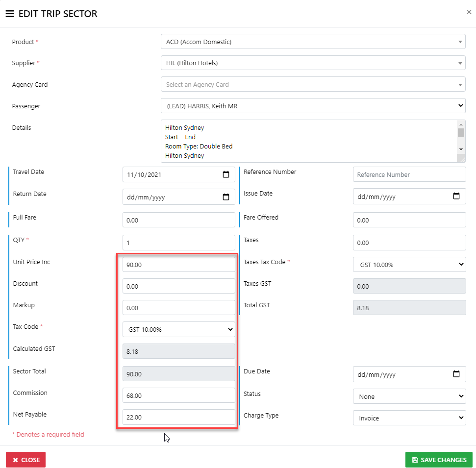This screenshot has width=476, height=468.
Task: Open the Issue Date calendar picker icon
Action: pos(456,196)
